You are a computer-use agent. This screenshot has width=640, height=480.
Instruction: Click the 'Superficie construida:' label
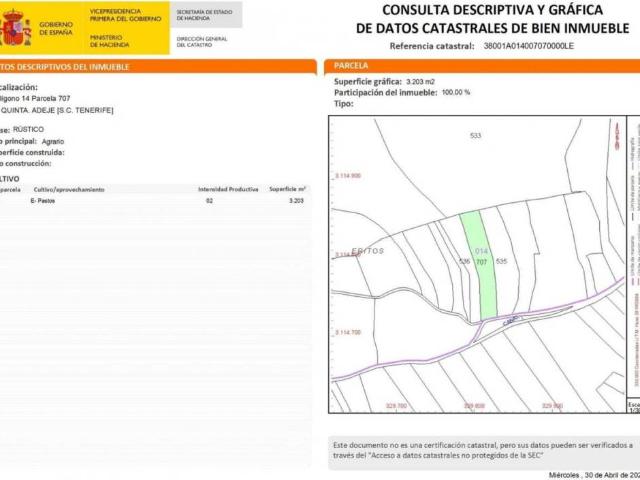point(32,153)
